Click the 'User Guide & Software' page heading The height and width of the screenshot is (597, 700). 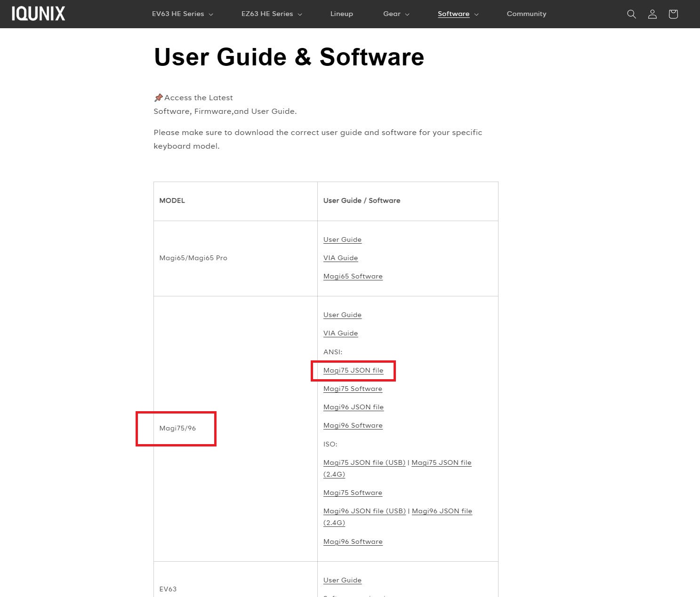289,57
